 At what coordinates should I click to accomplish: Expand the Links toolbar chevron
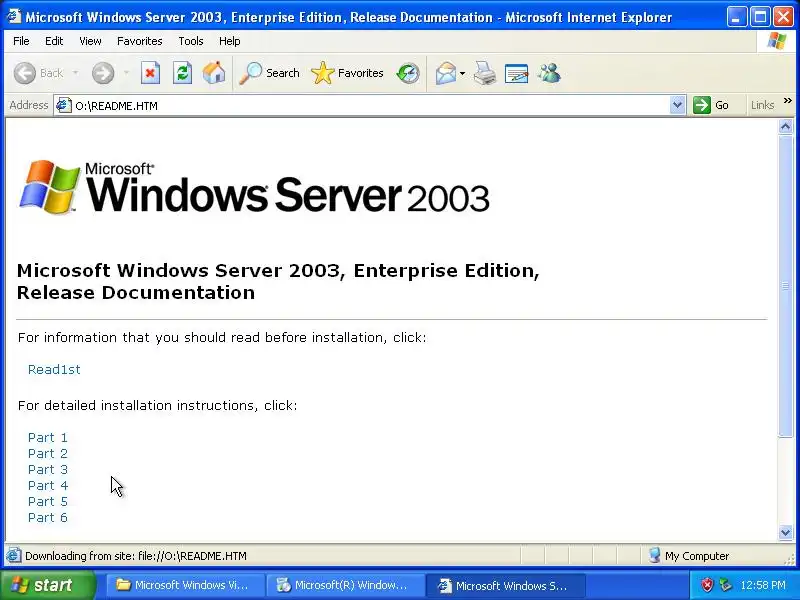(788, 101)
